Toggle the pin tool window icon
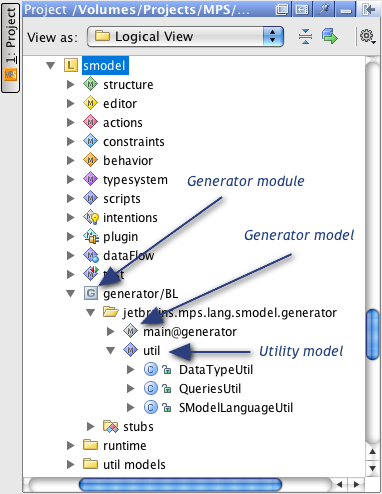Screen dimensions: 382x494 324,9
